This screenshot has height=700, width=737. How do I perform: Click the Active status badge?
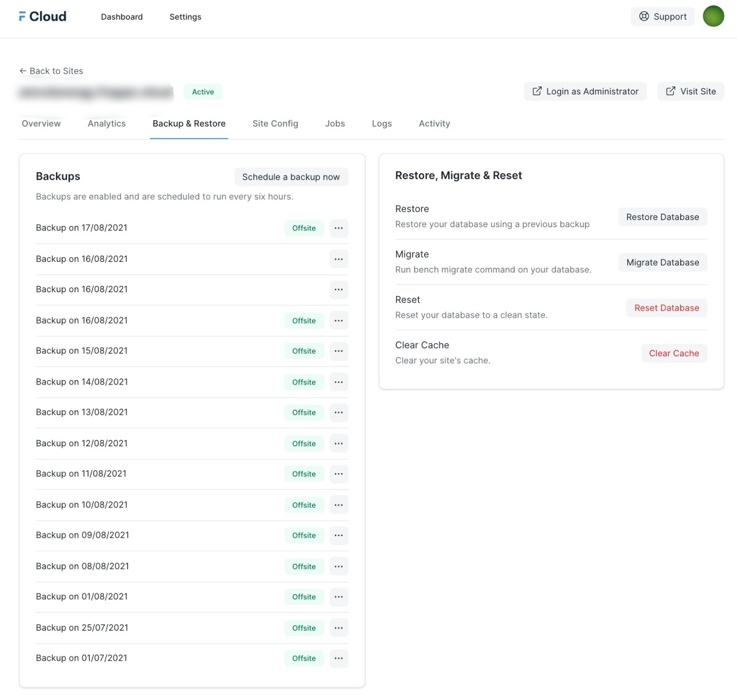coord(203,92)
